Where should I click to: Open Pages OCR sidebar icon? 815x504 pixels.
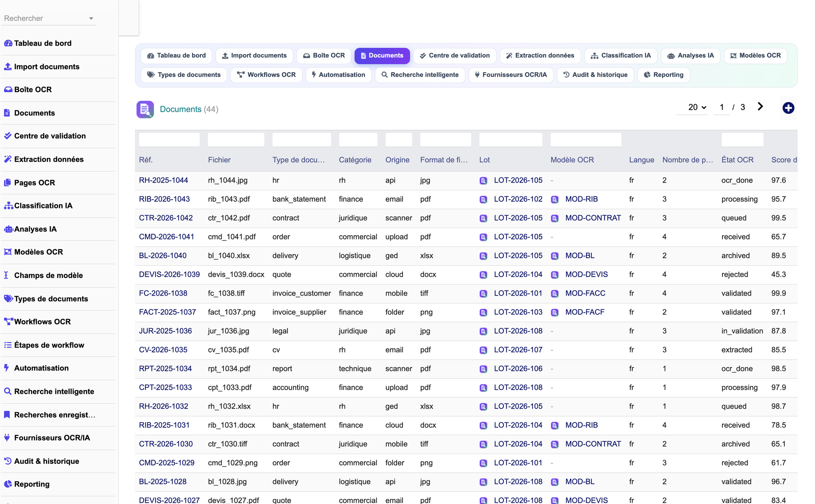8,183
